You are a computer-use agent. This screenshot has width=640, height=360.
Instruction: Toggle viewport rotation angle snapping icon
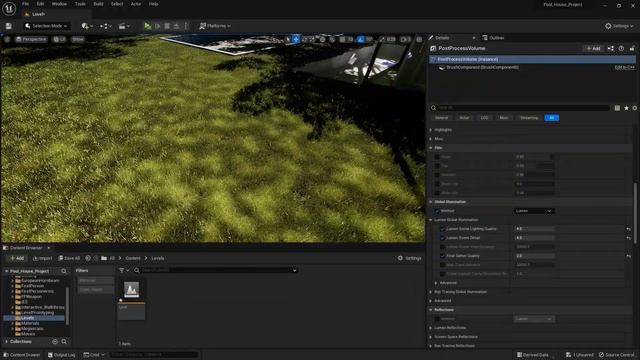[x=361, y=39]
